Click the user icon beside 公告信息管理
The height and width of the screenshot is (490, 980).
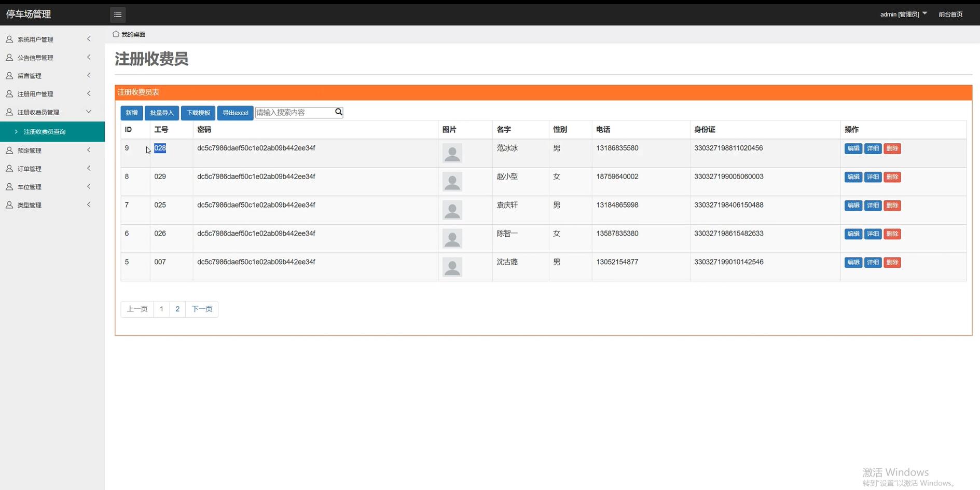[x=9, y=58]
